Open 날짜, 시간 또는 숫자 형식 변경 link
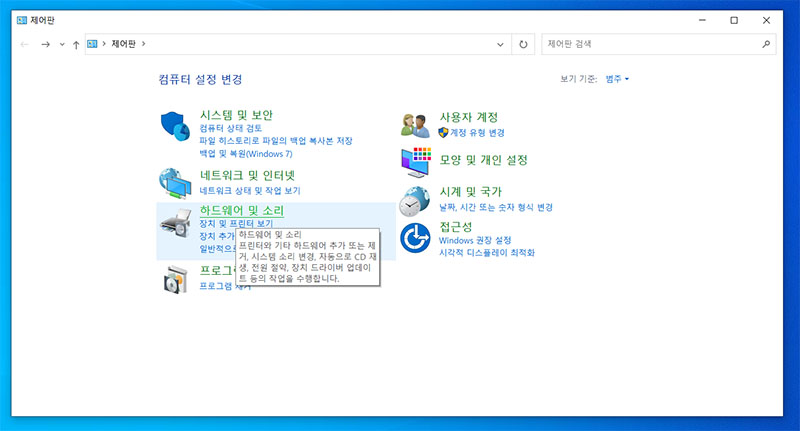Viewport: 800px width, 431px height. 496,207
